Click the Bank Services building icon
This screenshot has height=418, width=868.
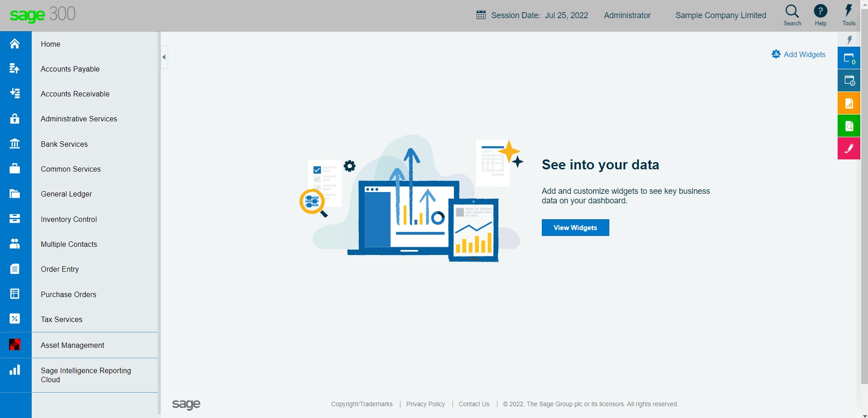pos(15,144)
